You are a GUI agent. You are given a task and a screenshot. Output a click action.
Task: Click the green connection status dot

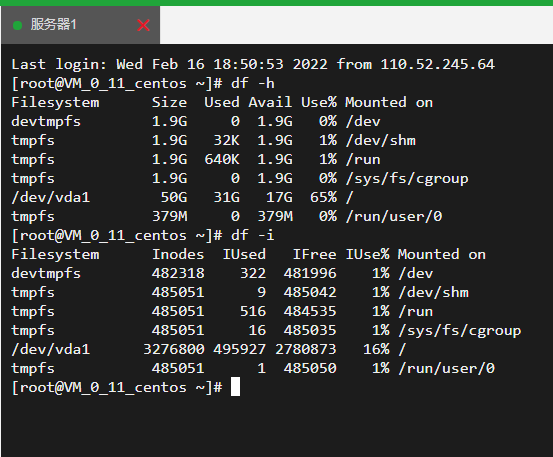click(17, 25)
